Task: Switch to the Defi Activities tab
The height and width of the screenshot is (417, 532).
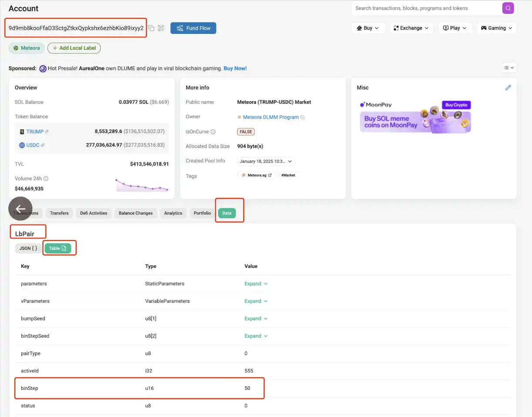Action: tap(94, 213)
